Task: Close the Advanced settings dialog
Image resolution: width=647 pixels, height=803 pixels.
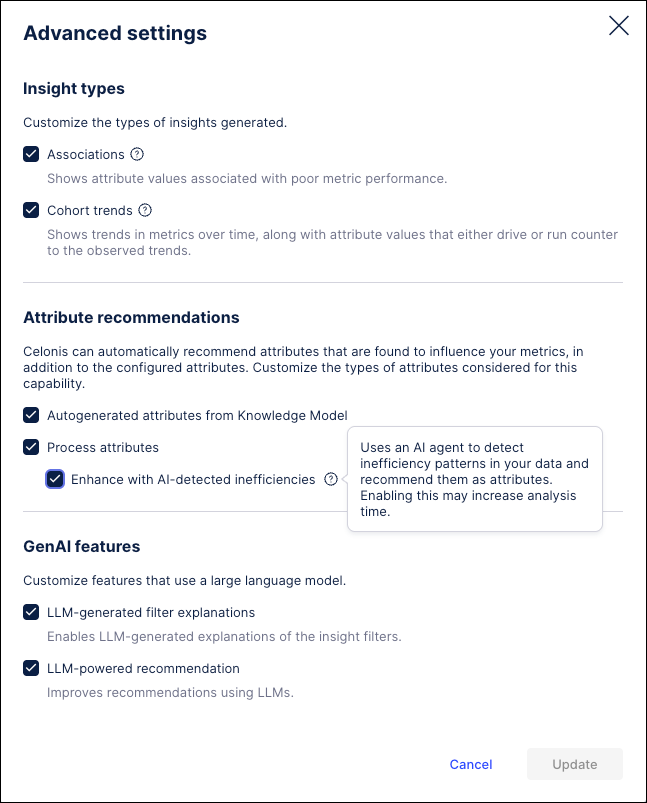Action: 618,26
